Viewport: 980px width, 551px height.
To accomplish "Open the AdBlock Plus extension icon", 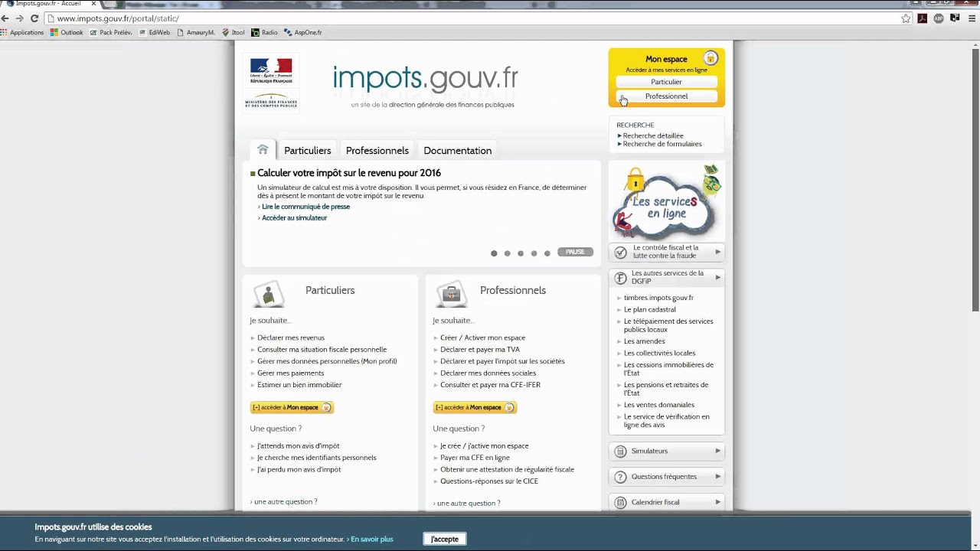I will [939, 18].
